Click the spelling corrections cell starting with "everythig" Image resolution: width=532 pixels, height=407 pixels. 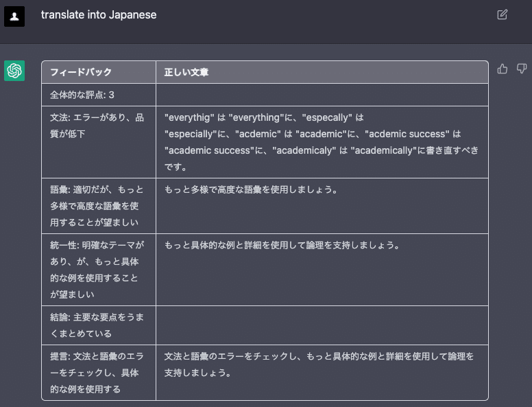pyautogui.click(x=322, y=142)
